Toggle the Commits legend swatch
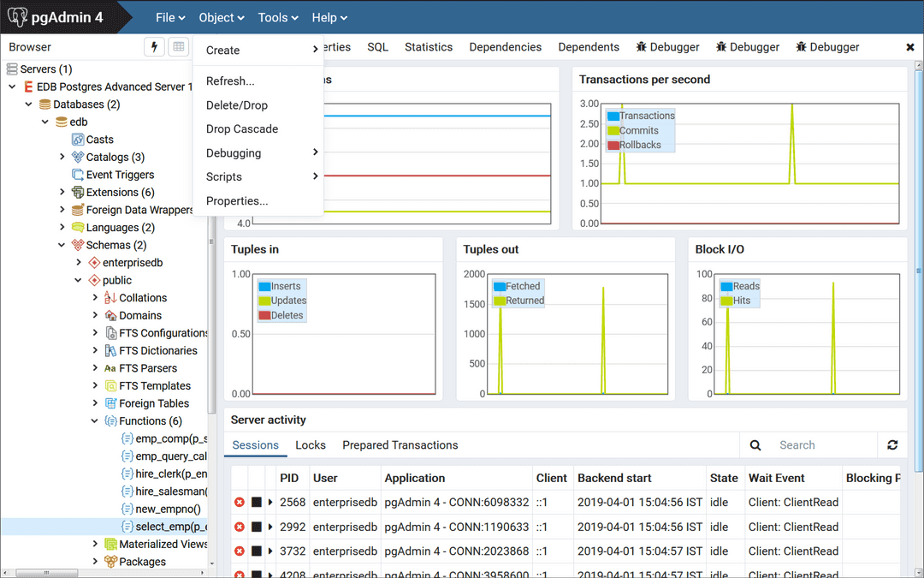924x578 pixels. (x=613, y=130)
